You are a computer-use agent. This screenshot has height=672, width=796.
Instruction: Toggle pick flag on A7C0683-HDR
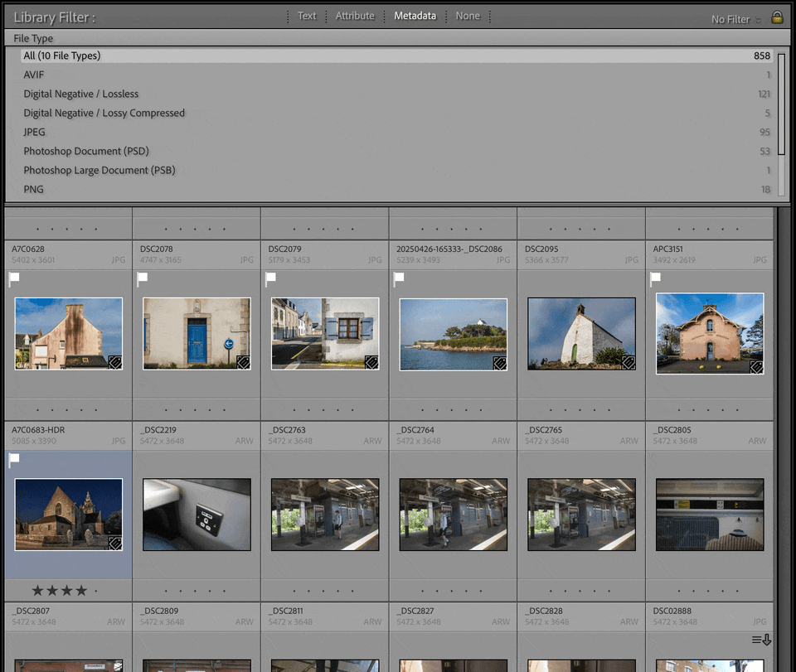[x=14, y=459]
